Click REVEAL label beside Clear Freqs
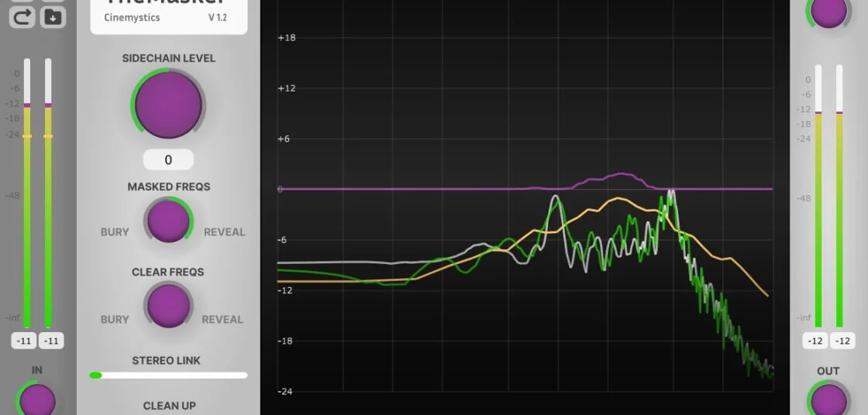 pyautogui.click(x=222, y=319)
